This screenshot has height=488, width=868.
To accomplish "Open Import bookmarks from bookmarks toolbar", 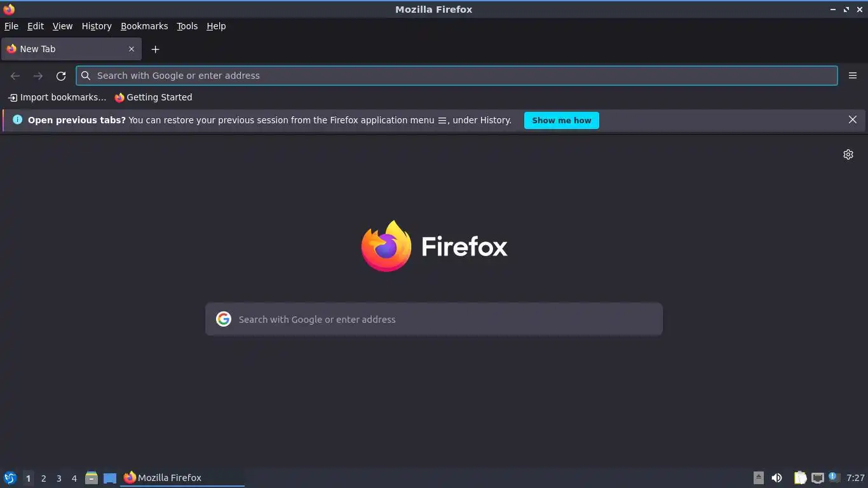I will click(57, 97).
